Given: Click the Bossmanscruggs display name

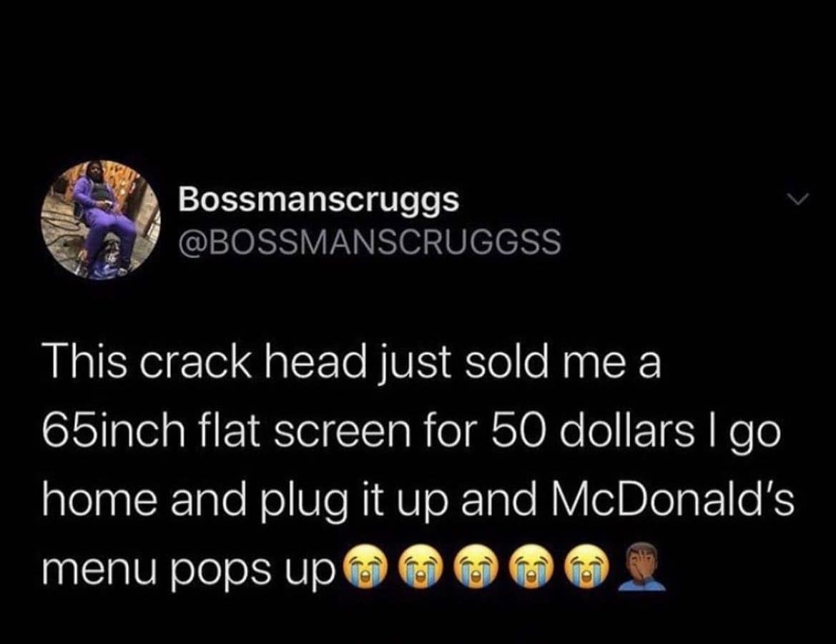Looking at the screenshot, I should [319, 200].
